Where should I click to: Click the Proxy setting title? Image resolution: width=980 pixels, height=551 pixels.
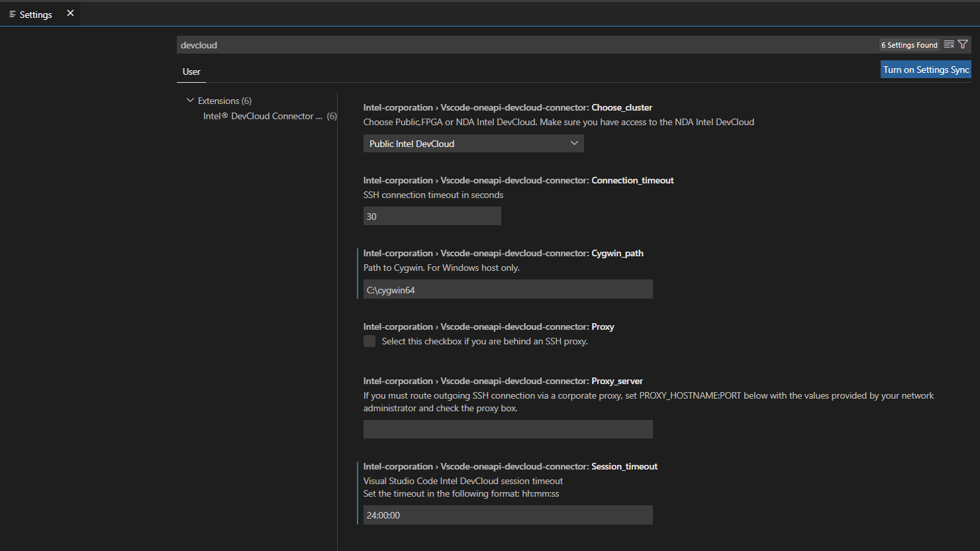click(489, 326)
